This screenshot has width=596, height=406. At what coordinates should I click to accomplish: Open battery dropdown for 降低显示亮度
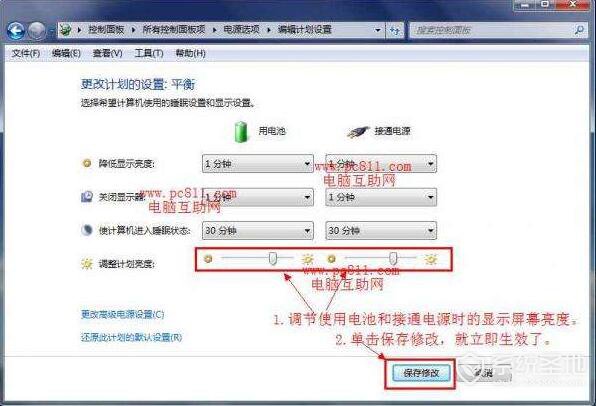pyautogui.click(x=257, y=164)
